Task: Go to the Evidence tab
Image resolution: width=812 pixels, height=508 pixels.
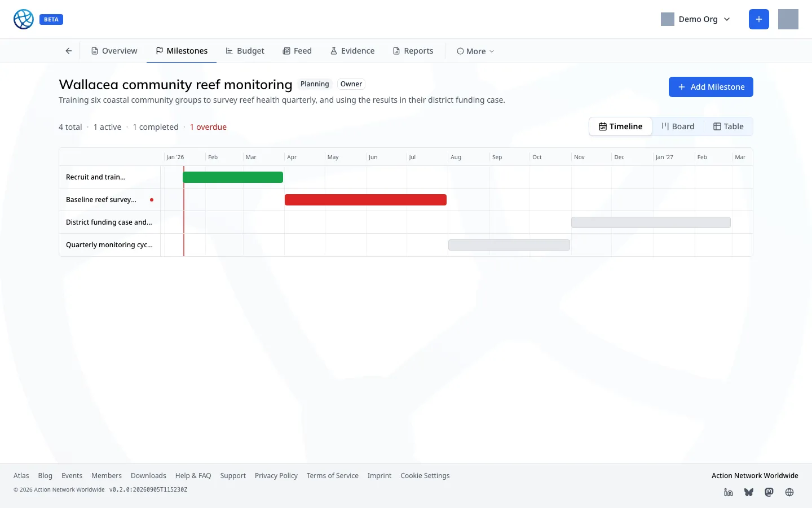Action: (352, 51)
